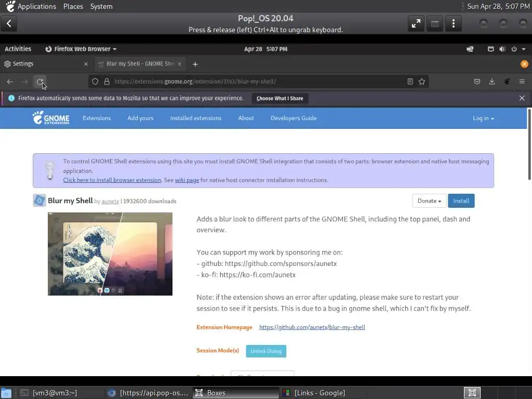Open the Boxes keyboard shortcuts icon
The width and height of the screenshot is (532, 399).
pos(435,23)
